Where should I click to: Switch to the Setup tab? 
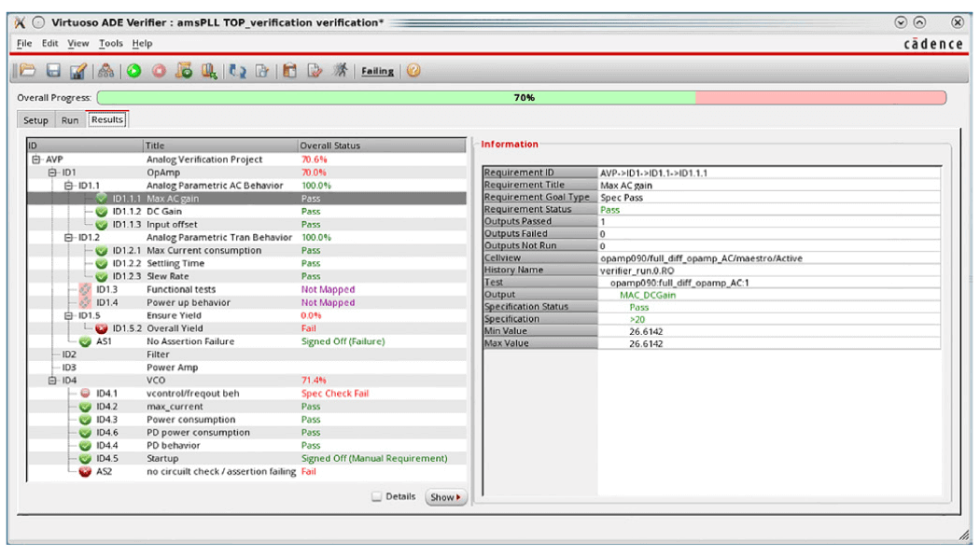(x=35, y=120)
